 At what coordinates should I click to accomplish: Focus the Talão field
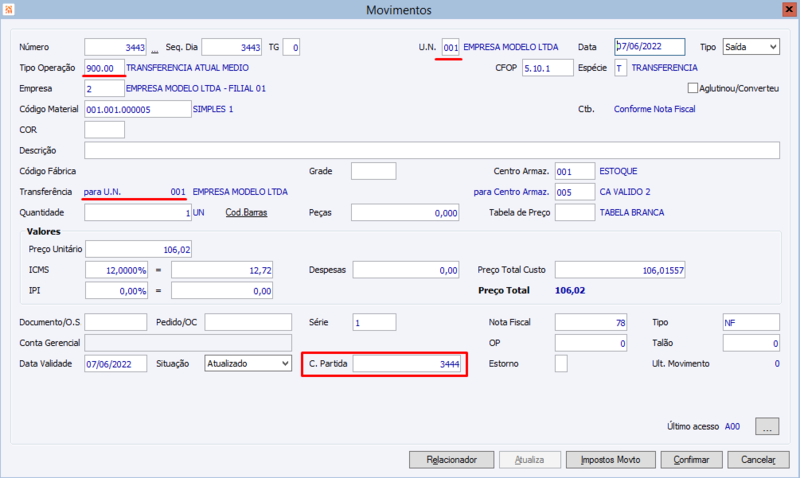(751, 343)
